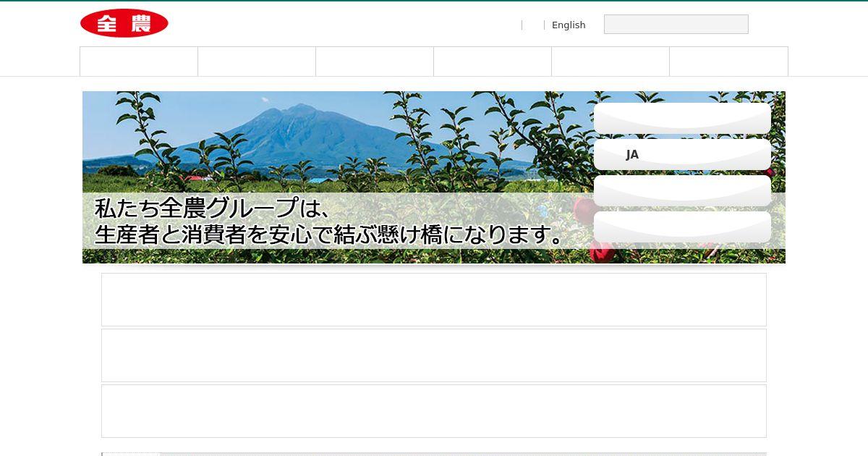Click the red Zen-Noh logo
Viewport: 868px width, 456px height.
pyautogui.click(x=124, y=23)
